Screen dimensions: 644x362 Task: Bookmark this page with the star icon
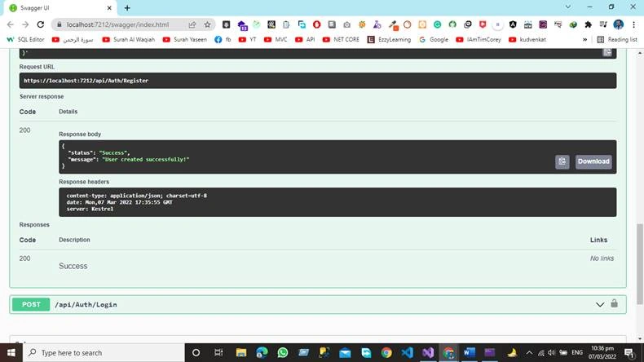click(x=207, y=24)
